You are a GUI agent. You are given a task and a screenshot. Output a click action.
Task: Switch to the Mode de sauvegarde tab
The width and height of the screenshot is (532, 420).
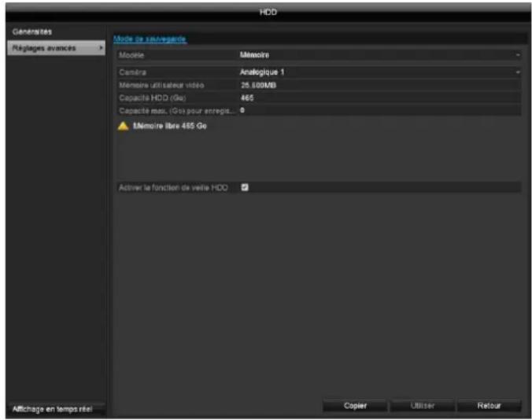(150, 39)
